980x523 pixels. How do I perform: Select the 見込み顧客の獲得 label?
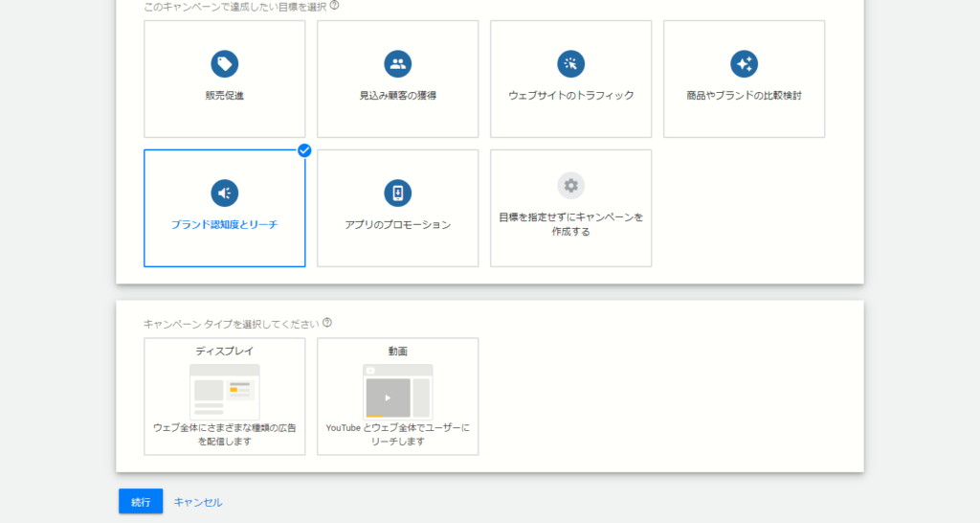tap(397, 96)
